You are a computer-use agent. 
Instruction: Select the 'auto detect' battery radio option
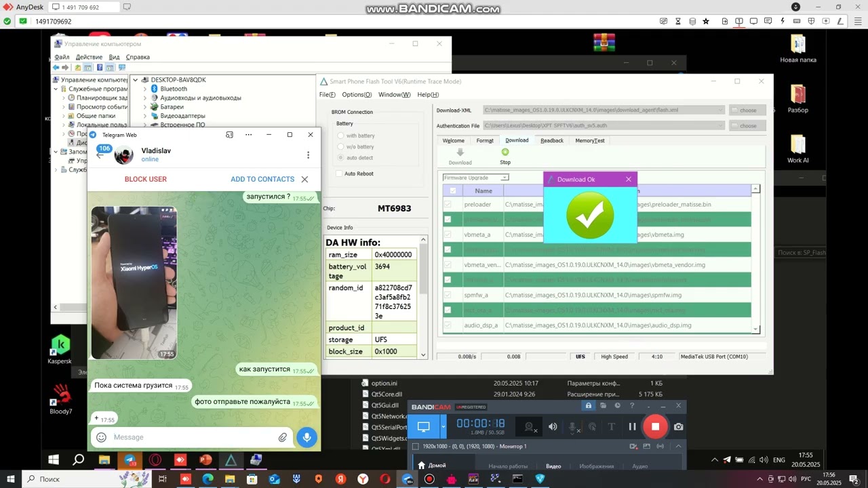[340, 157]
